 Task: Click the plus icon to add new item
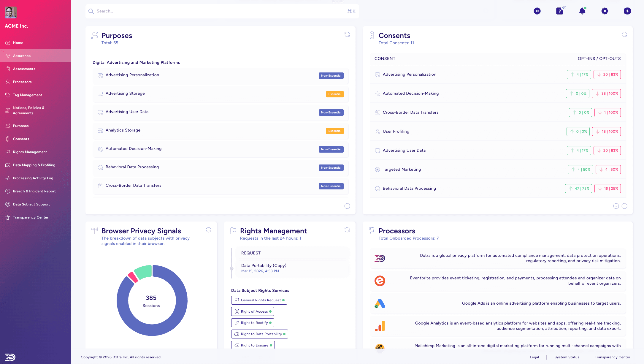click(627, 11)
